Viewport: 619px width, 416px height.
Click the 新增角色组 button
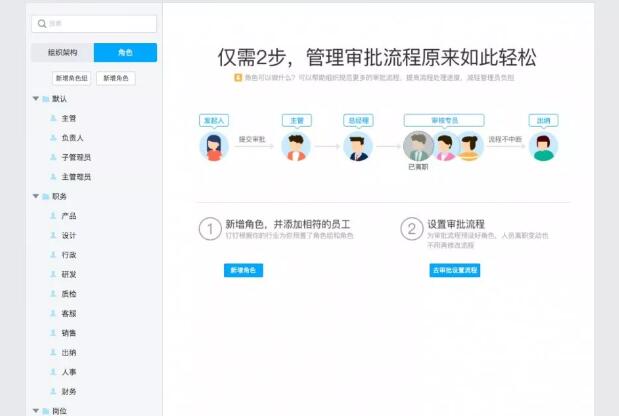tap(71, 78)
